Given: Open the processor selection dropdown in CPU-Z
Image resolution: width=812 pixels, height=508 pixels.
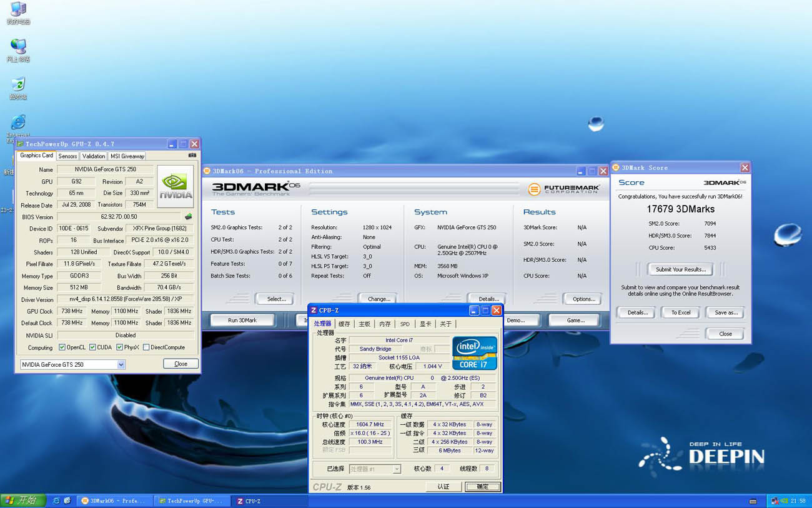Looking at the screenshot, I should [x=397, y=469].
